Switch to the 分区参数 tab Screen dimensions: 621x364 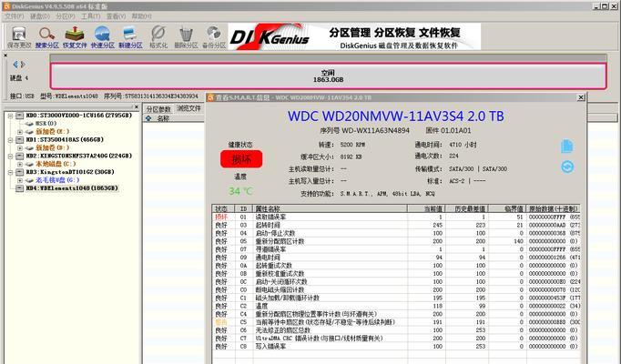[x=158, y=109]
